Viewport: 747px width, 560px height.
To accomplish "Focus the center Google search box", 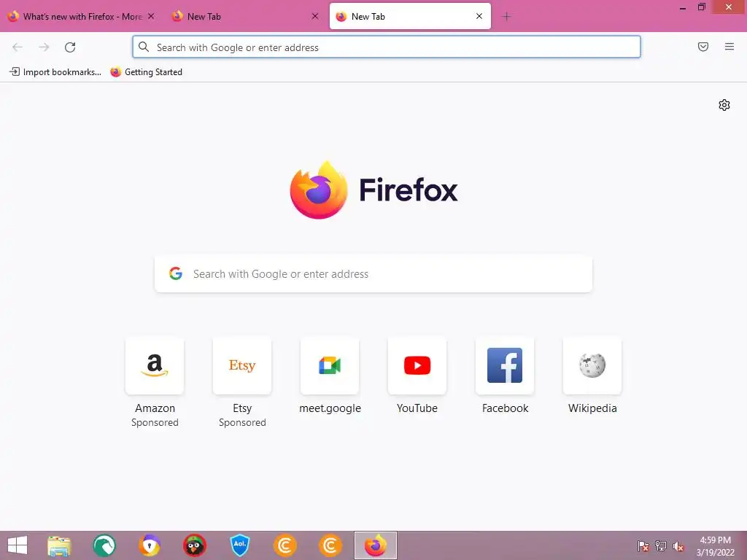I will tap(373, 274).
